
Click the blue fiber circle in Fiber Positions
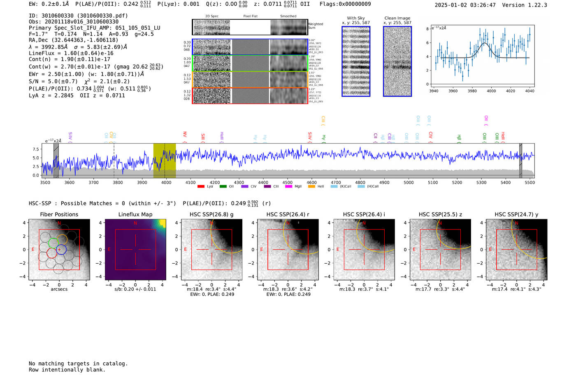[x=61, y=249]
